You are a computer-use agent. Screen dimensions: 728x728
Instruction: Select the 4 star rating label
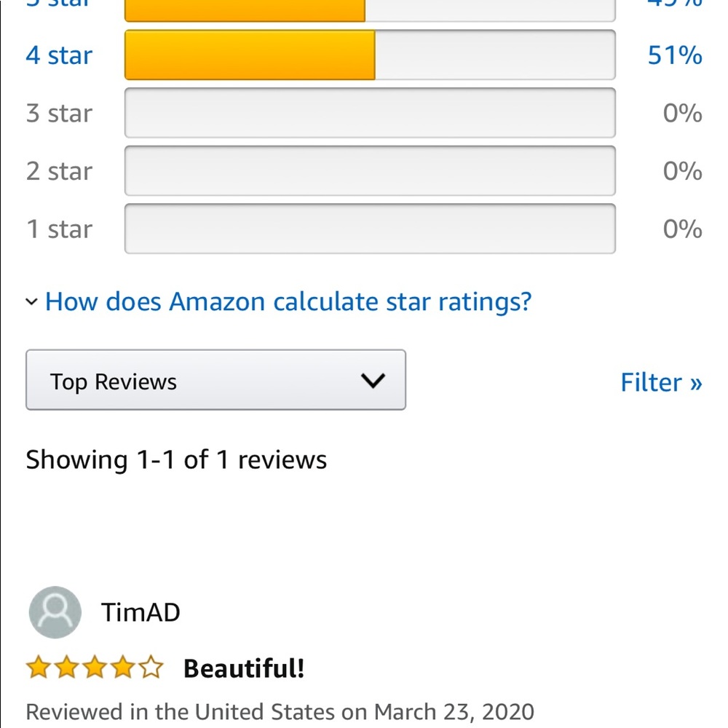click(59, 55)
